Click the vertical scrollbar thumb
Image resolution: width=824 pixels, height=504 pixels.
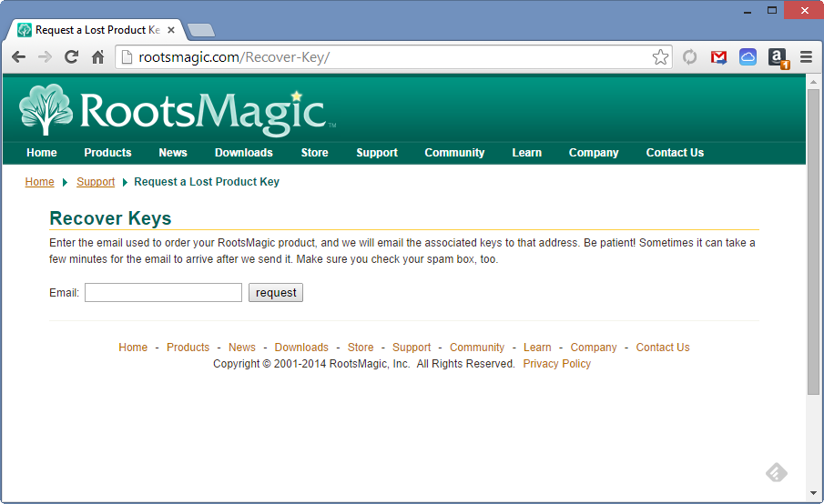click(813, 241)
